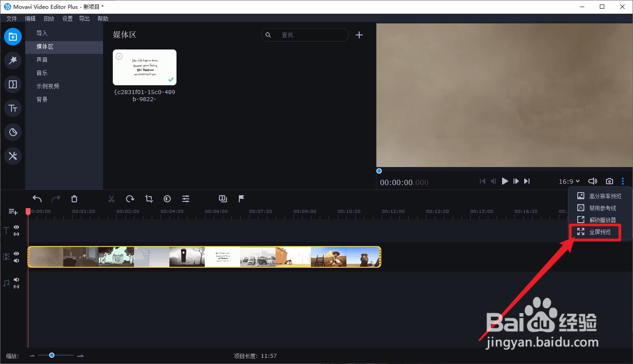Image resolution: width=633 pixels, height=364 pixels.
Task: Select 媒体区 in side list
Action: point(64,47)
